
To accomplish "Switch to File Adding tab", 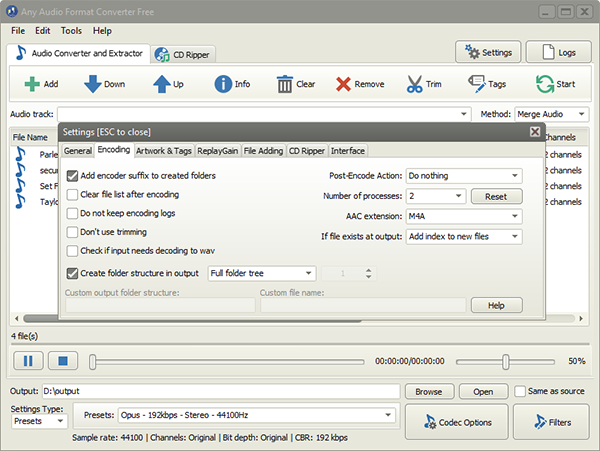I will coord(263,151).
